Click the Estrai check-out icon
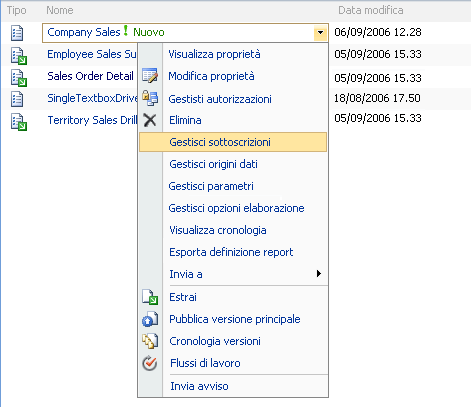Viewport: 471px width, 407px height. [150, 297]
